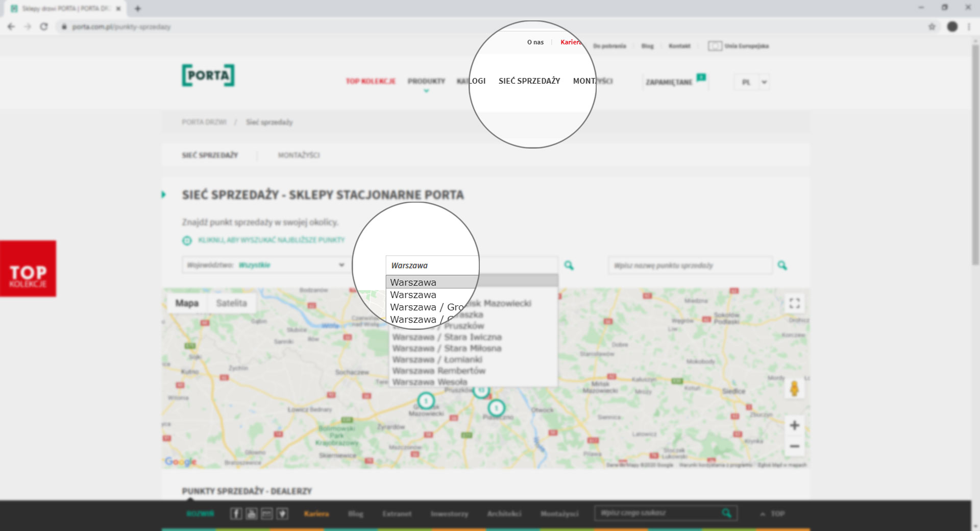Click the Street View pegman on the map
The width and height of the screenshot is (980, 531).
click(794, 389)
